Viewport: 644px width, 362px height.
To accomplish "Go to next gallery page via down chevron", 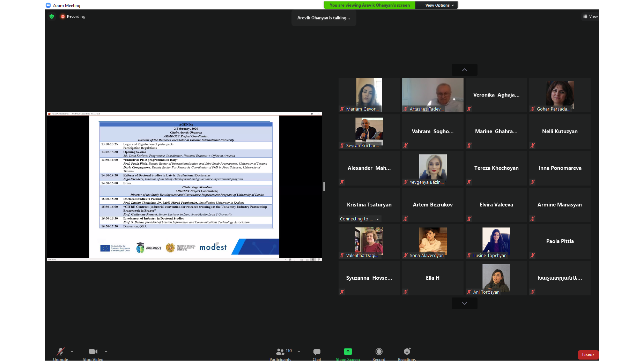I will (x=464, y=303).
